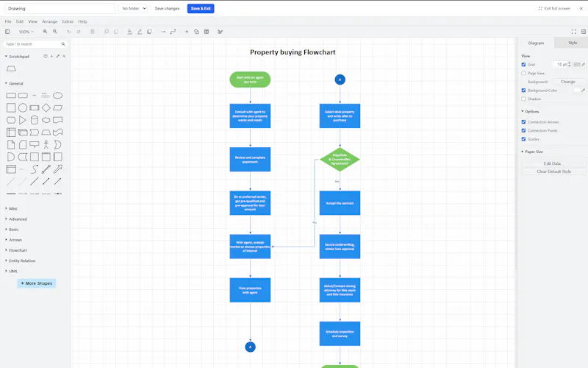
Task: Collapse the Options section in Diagram panel
Action: [530, 112]
